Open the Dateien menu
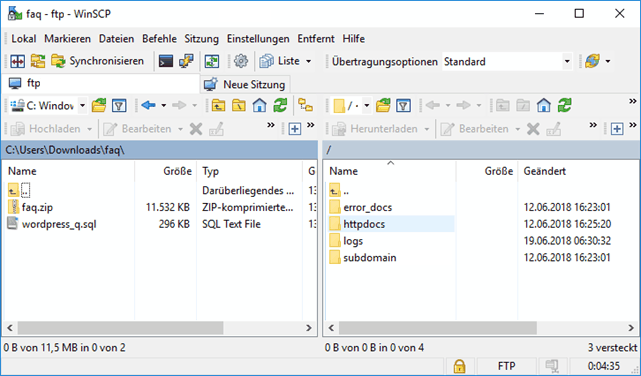Viewport: 641px width, 376px height. tap(117, 39)
